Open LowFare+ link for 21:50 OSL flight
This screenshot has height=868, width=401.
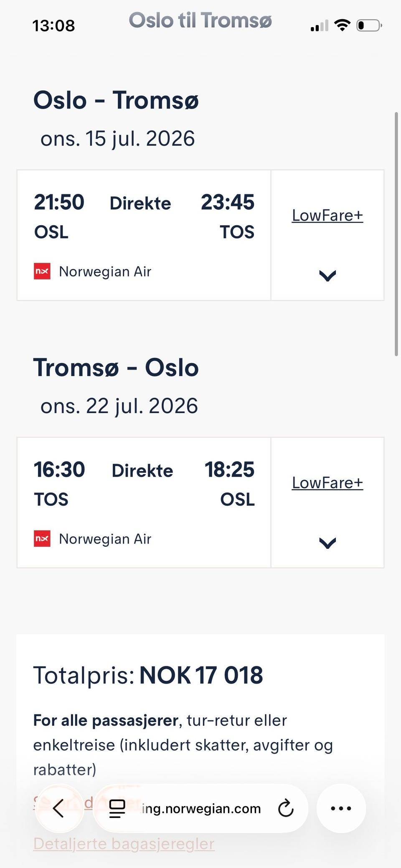[327, 216]
